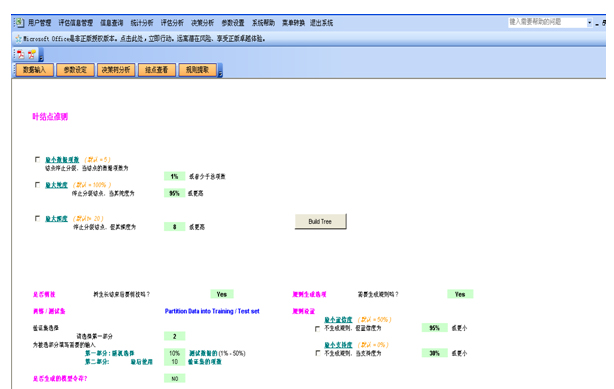Click the 规则提取 toolbar button
The width and height of the screenshot is (614, 389).
click(197, 70)
